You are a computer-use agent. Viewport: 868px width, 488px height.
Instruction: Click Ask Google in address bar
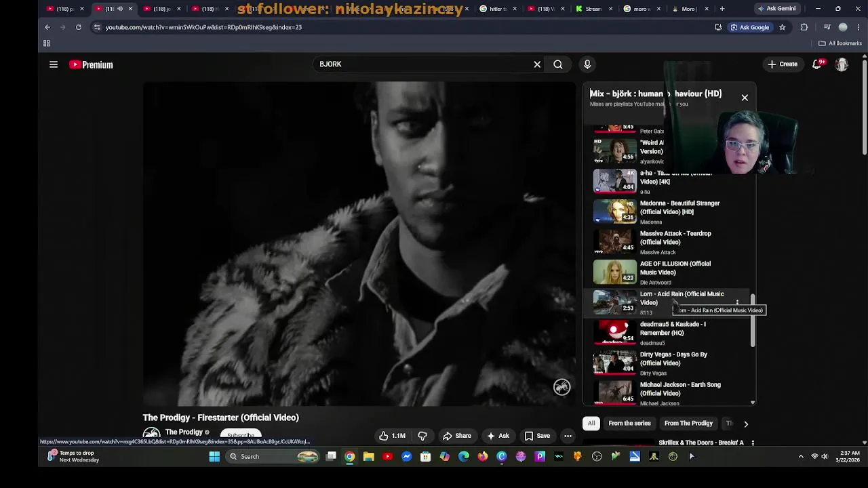[749, 27]
